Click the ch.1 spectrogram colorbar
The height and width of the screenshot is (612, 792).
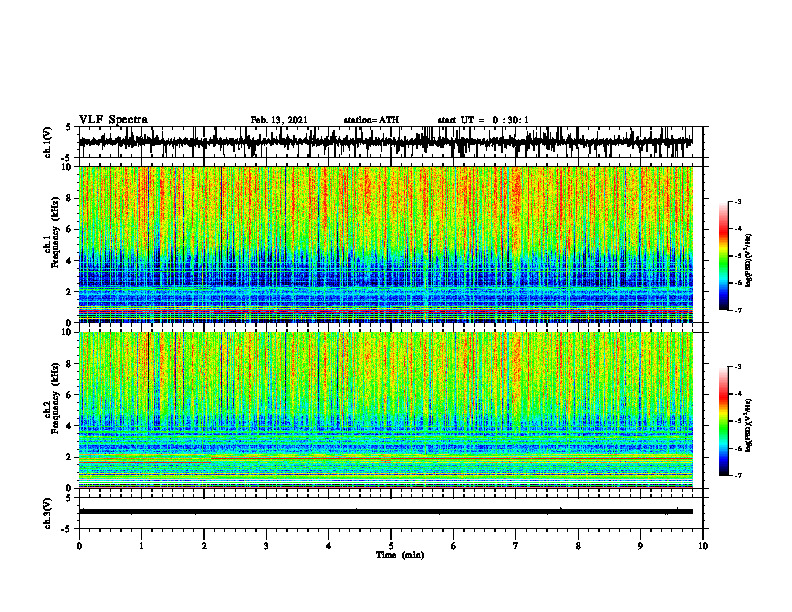tap(724, 256)
